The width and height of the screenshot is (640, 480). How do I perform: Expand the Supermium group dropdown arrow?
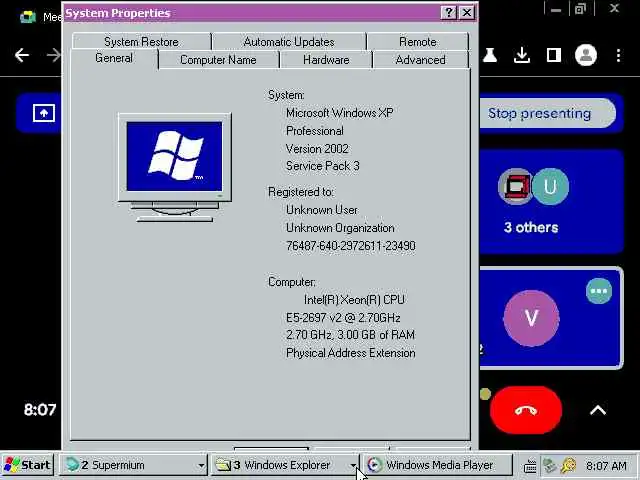coord(201,465)
